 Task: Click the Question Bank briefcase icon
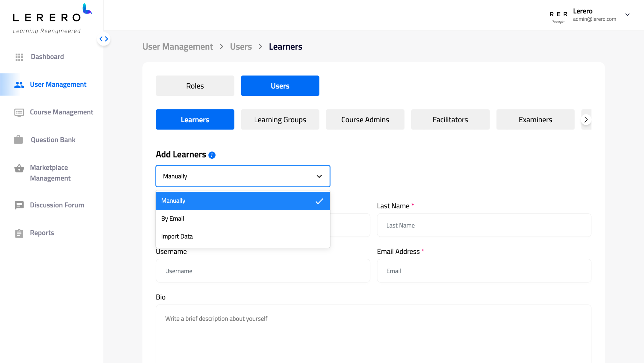[x=19, y=140]
